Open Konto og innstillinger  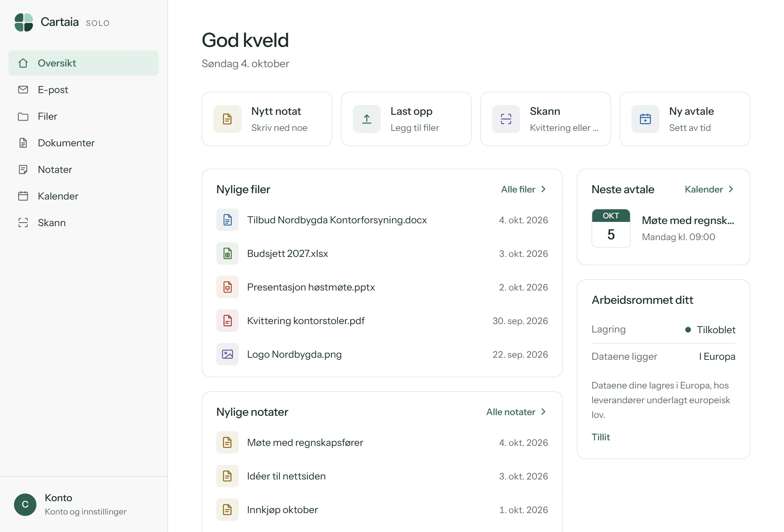tap(84, 505)
